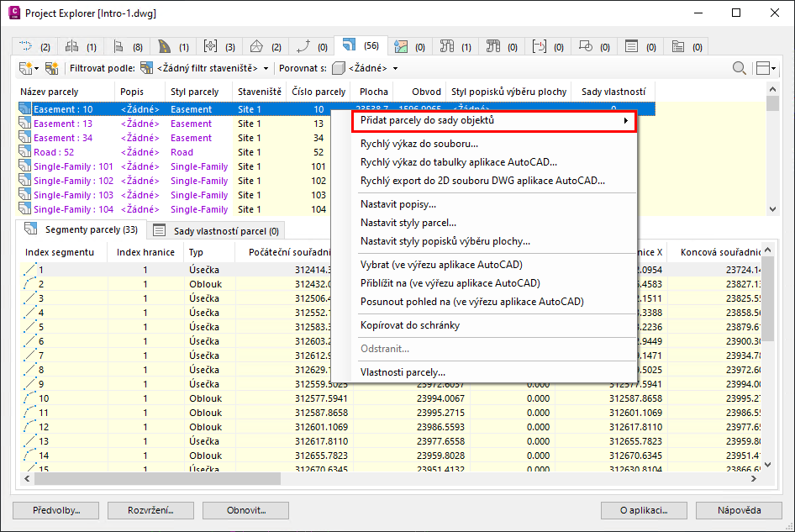795x532 pixels.
Task: Open the layout panel icon dropdown
Action: (x=765, y=68)
